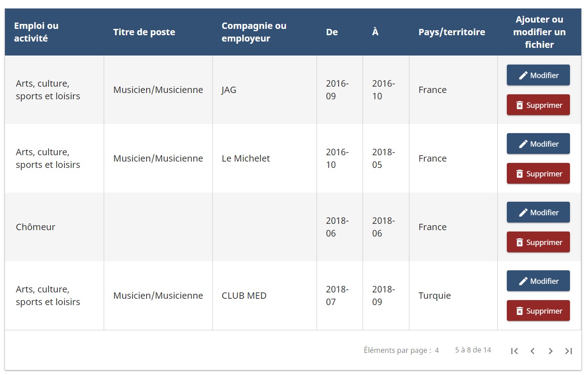
Task: Delete the Le Michelet employment row
Action: 538,173
